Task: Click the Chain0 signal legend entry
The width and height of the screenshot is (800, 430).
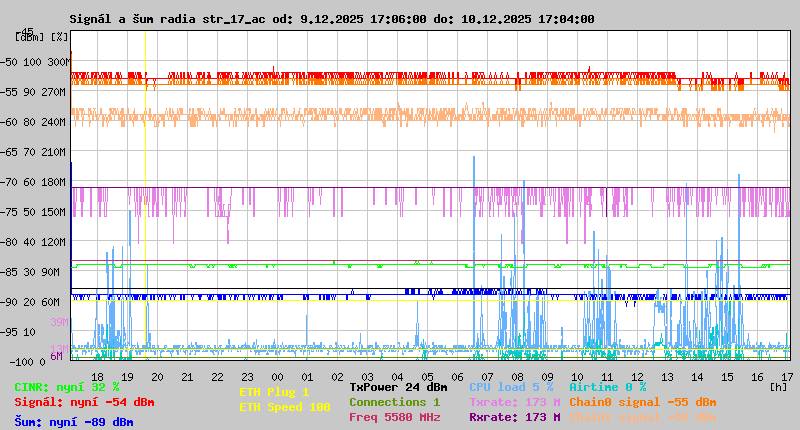Action: tap(643, 402)
